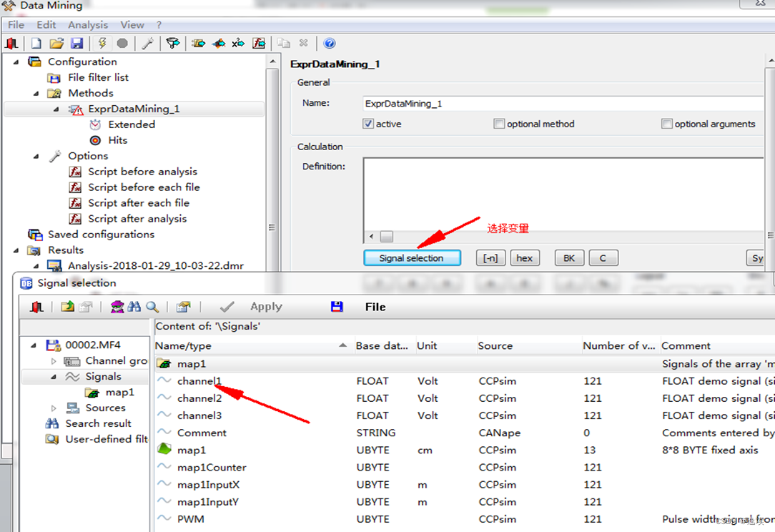This screenshot has width=775, height=532.
Task: Click the Apply button in Signal selection
Action: pos(266,307)
